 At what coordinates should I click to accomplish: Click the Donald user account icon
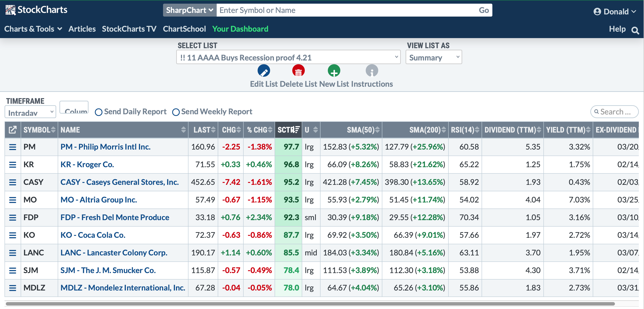pos(597,11)
